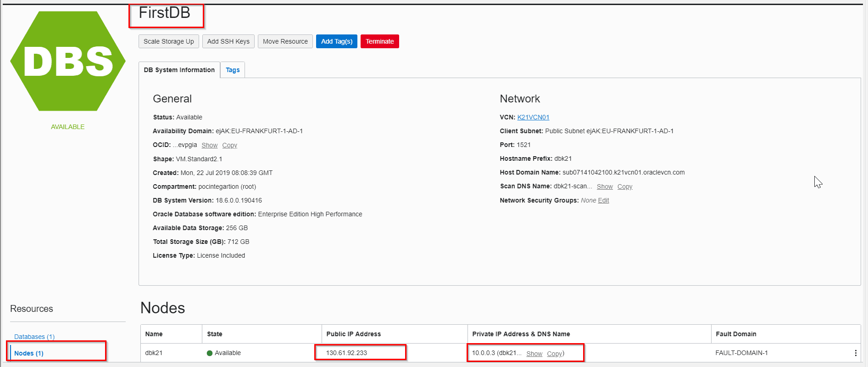Click the Availability Domain value

click(x=259, y=131)
